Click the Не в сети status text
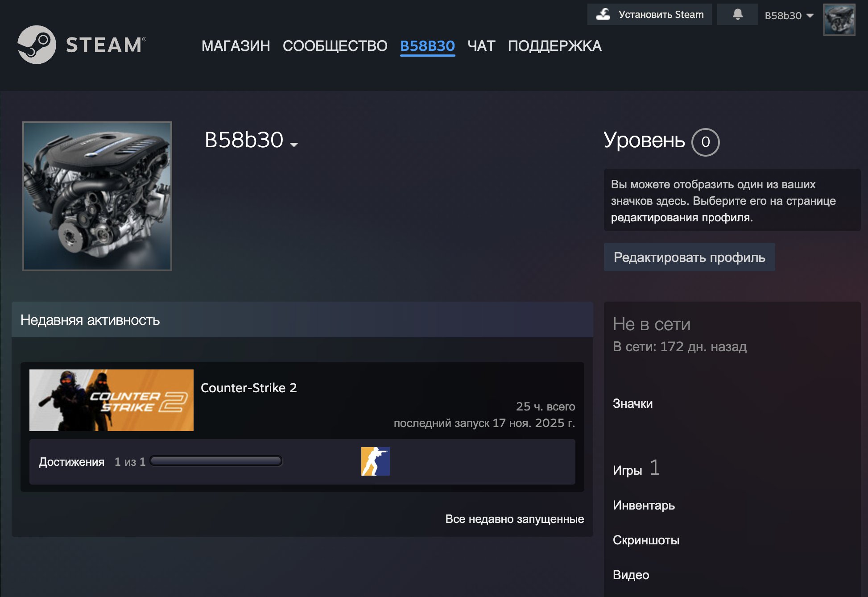 tap(651, 324)
